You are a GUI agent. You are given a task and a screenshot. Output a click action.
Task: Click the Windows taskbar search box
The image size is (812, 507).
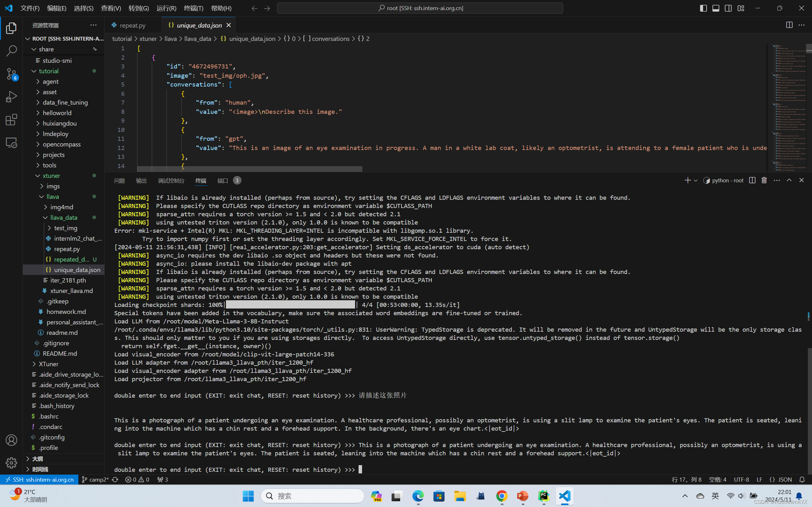point(312,496)
